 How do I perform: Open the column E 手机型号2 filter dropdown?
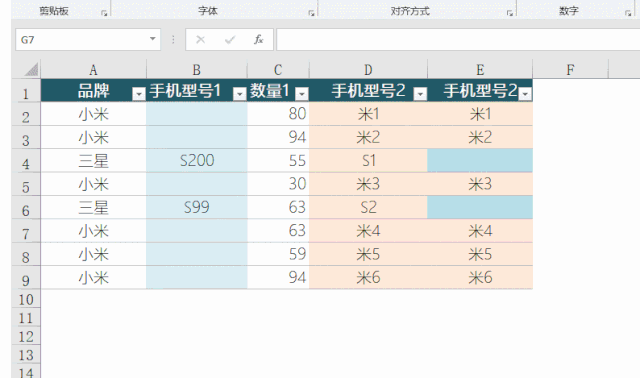click(525, 94)
